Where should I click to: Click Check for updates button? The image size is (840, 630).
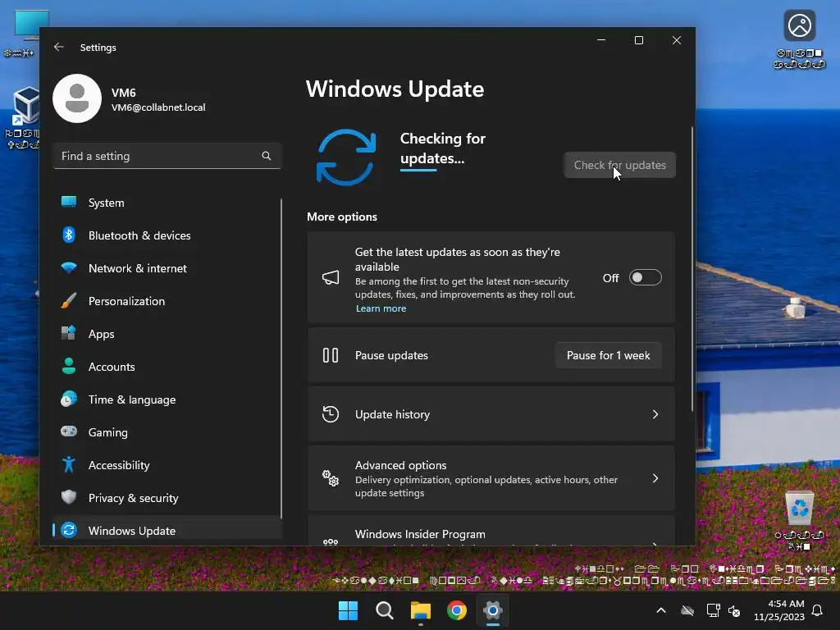(x=620, y=165)
